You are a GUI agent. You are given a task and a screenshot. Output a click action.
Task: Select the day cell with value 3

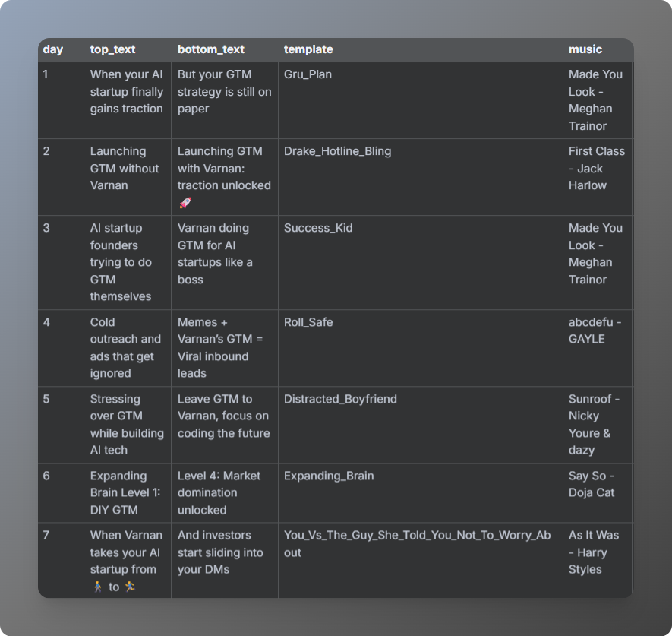[61, 262]
